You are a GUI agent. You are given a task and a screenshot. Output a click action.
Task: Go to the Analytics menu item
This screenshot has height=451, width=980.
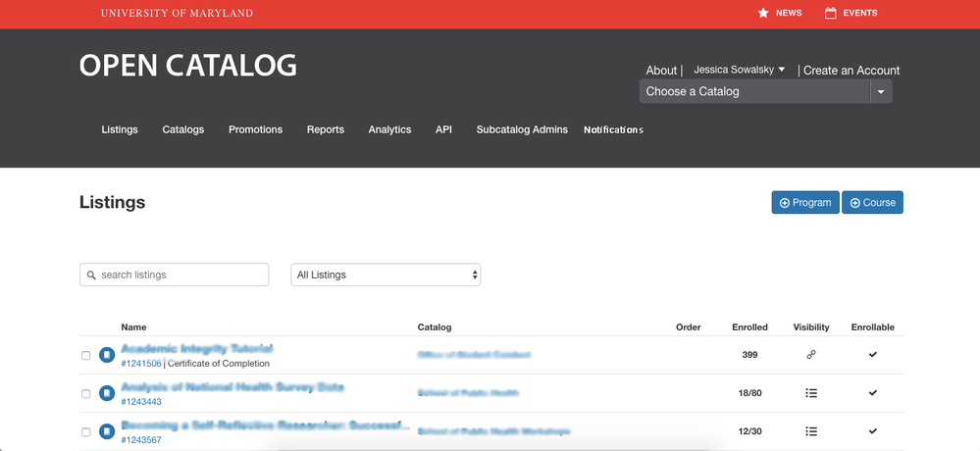click(x=389, y=129)
